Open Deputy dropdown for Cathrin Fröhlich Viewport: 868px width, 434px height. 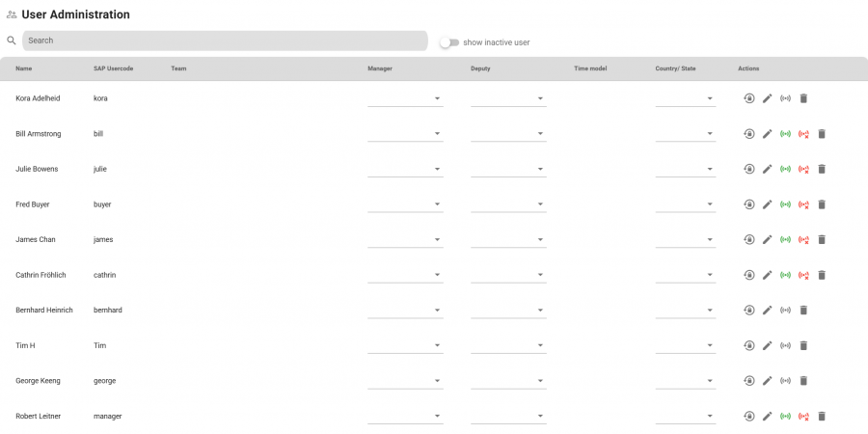(x=508, y=275)
